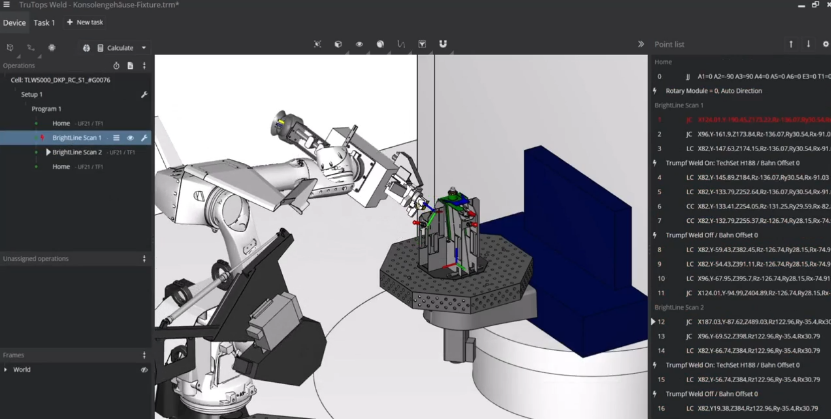
Task: Click the stopwatch icon in Operations header
Action: [116, 65]
